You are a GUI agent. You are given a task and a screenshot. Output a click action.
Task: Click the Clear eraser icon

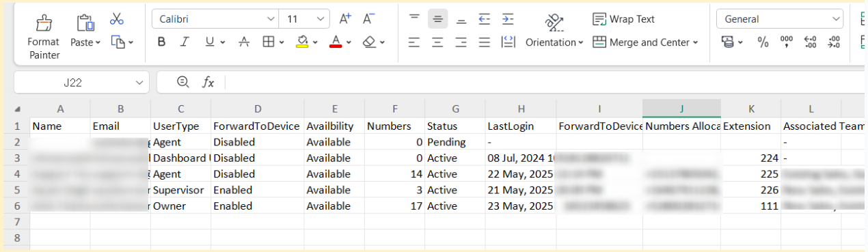tap(370, 42)
